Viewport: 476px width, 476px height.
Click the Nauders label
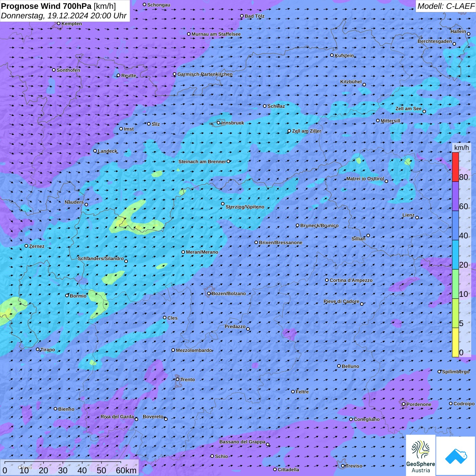point(74,202)
